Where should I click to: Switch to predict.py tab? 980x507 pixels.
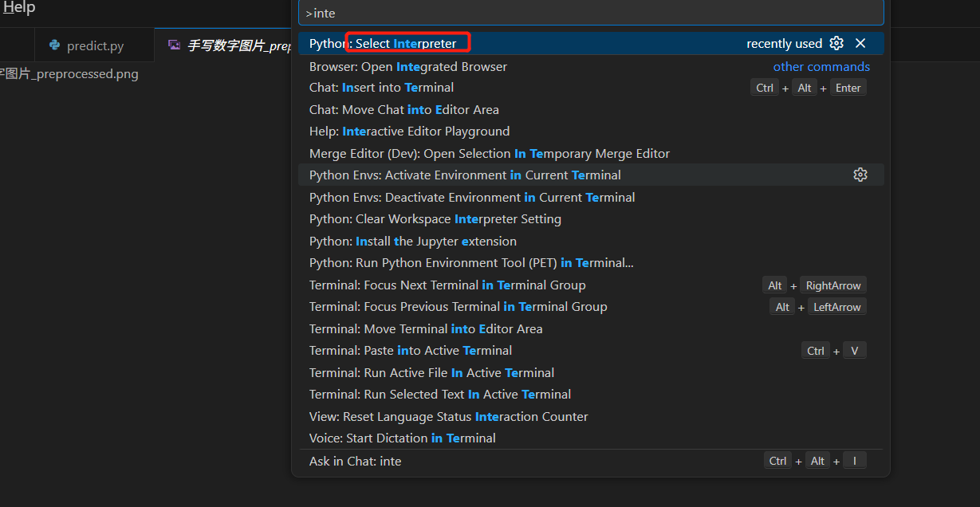pos(95,45)
